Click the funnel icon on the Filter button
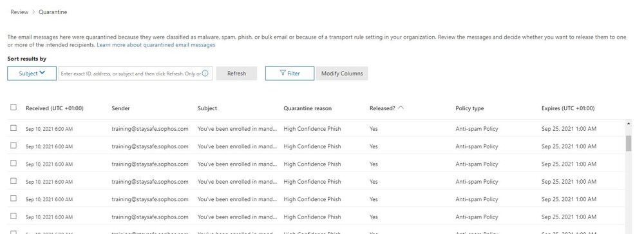 click(x=283, y=73)
